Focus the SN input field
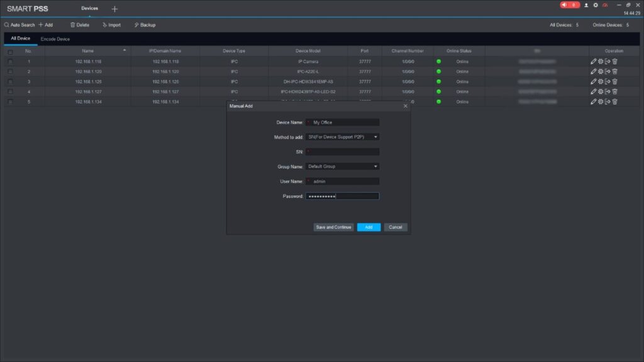The width and height of the screenshot is (644, 362). [342, 152]
